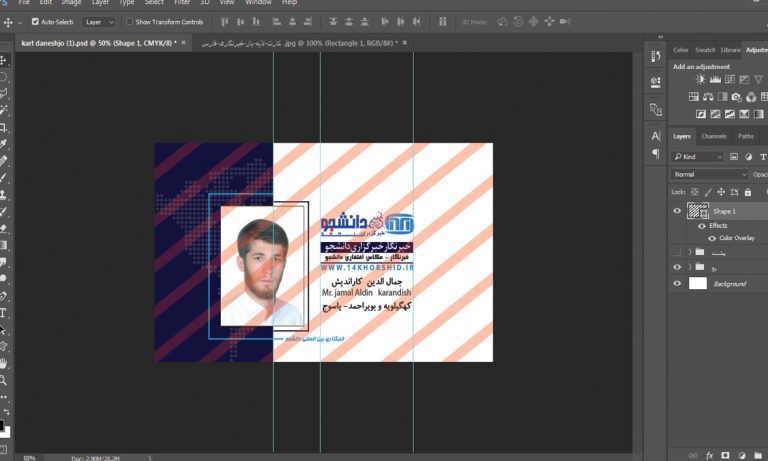Screen dimensions: 768x461
Task: Select the Pen tool
Action: click(x=3, y=296)
